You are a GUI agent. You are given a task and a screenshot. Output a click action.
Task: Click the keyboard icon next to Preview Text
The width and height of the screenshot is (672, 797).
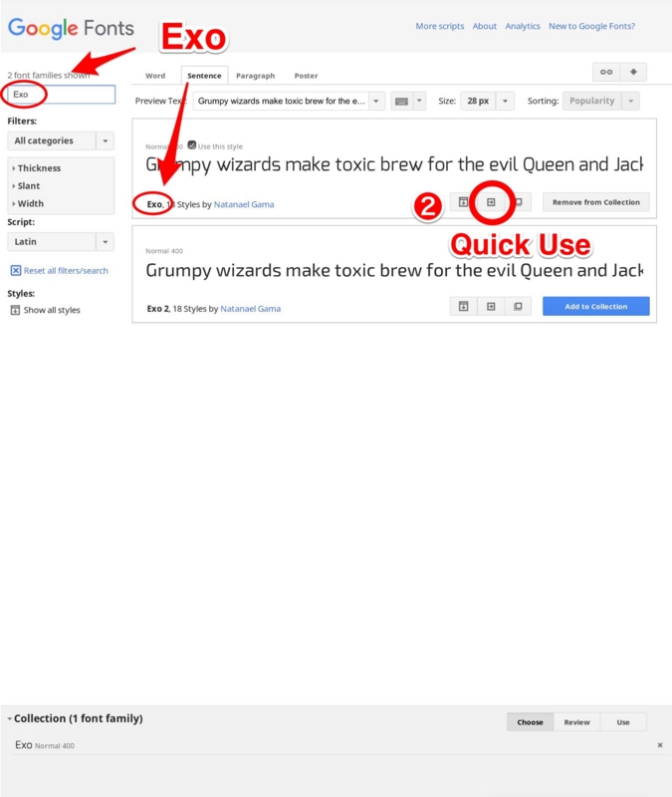click(x=402, y=102)
